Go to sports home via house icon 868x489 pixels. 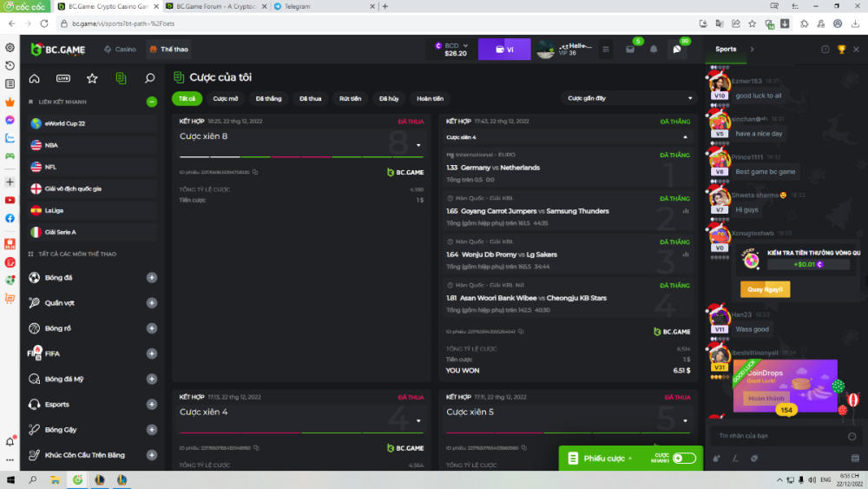(35, 78)
